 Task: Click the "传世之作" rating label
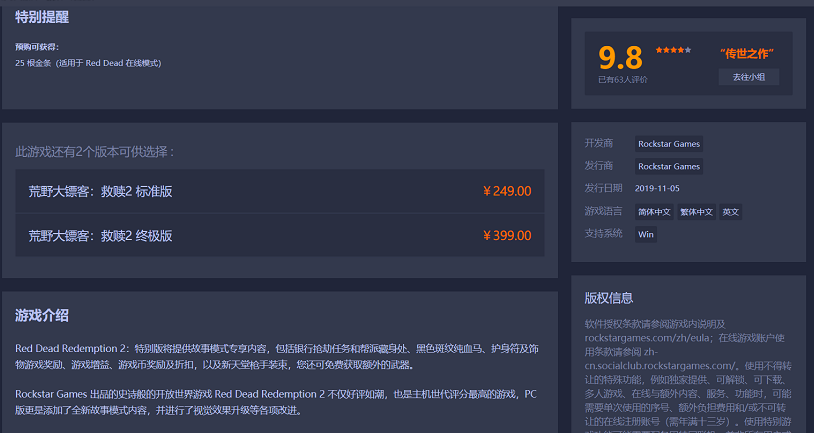click(x=747, y=53)
